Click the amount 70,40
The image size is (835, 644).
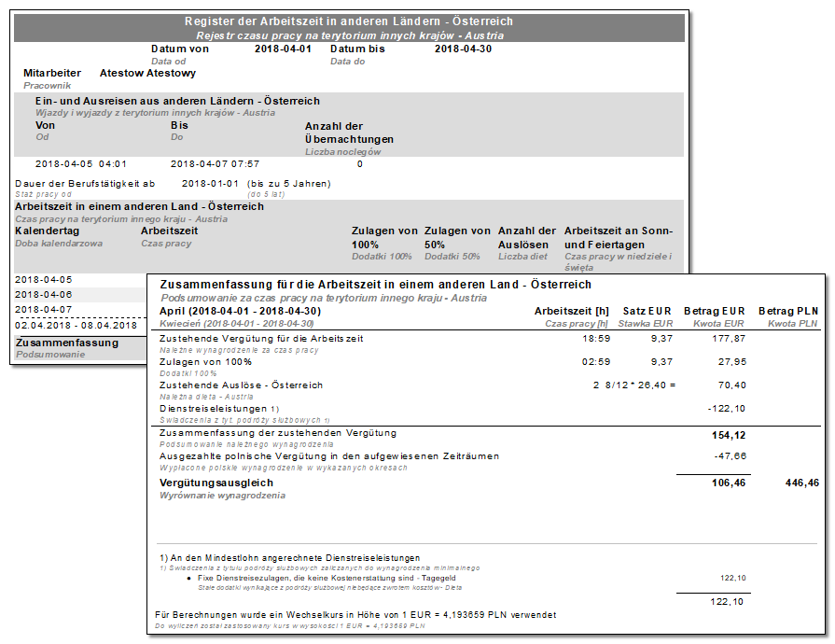point(731,385)
